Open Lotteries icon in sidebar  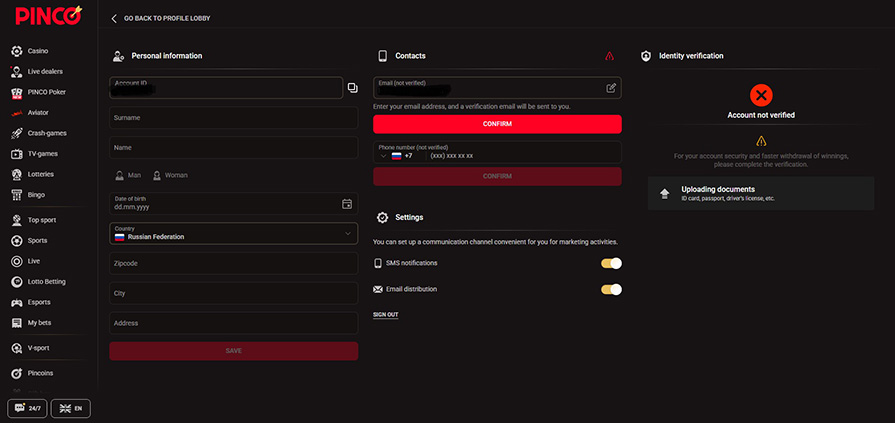coord(17,175)
